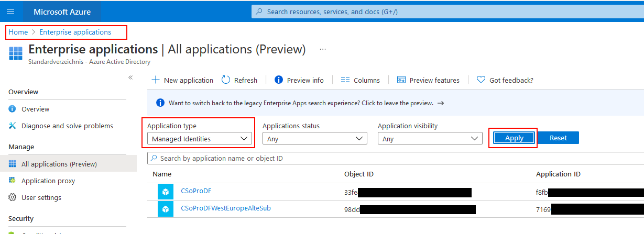Viewport: 644px width, 234px height.
Task: Focus the global resources search box
Action: click(x=447, y=12)
